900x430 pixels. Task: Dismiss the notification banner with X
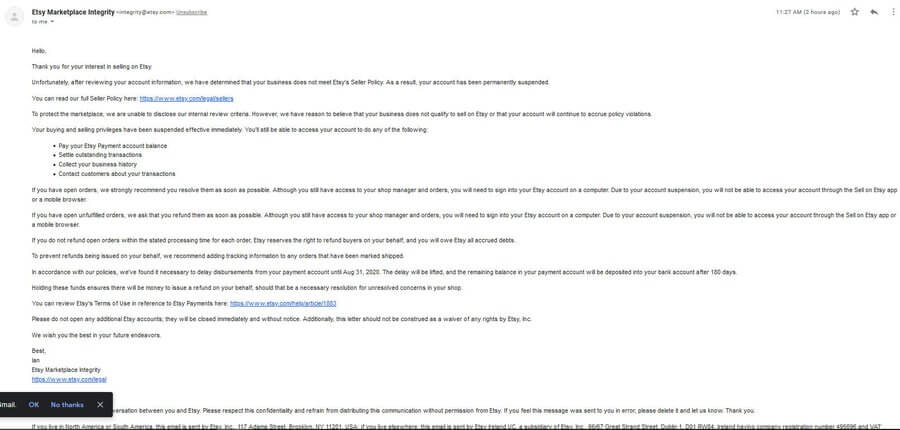click(100, 405)
